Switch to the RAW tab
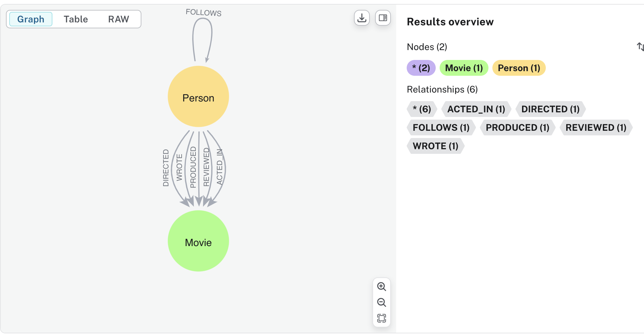644x336 pixels. point(118,19)
